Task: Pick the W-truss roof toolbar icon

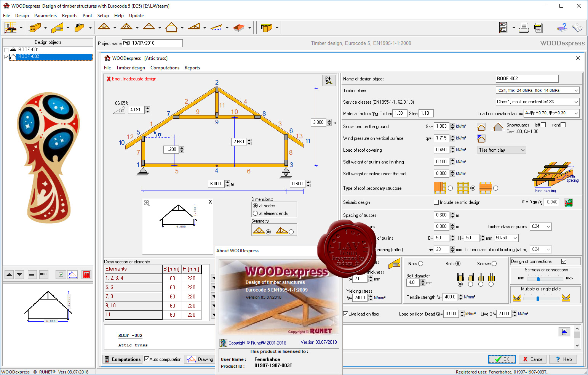Action: 126,27
